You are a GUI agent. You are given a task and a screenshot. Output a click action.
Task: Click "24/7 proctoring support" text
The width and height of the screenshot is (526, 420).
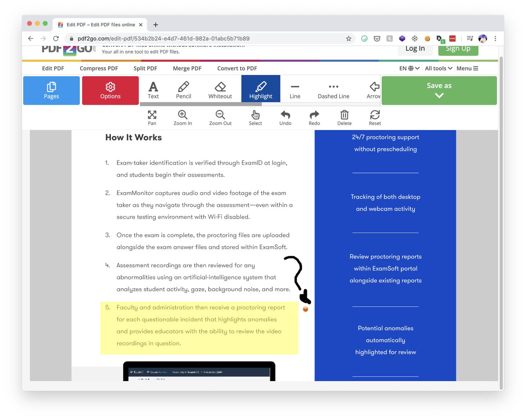[386, 137]
